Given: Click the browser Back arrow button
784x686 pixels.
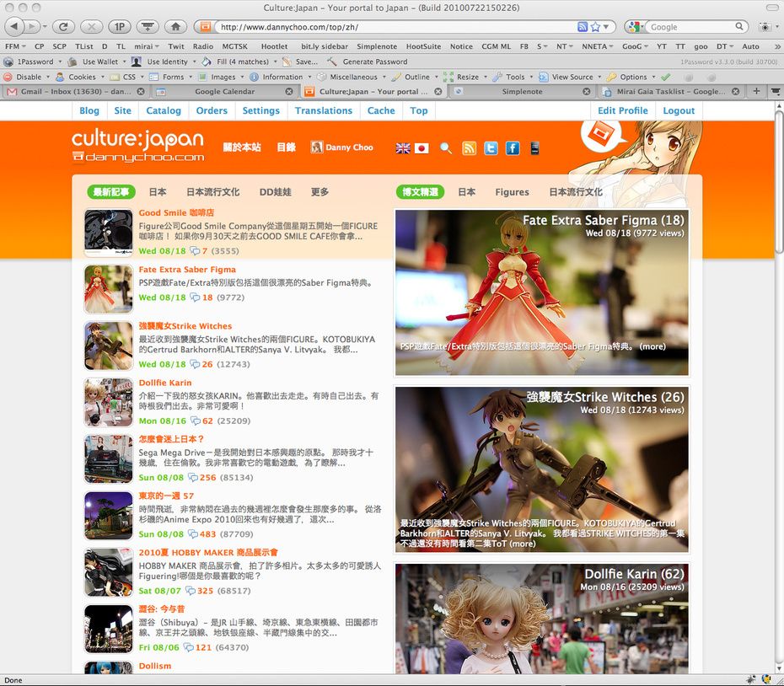Looking at the screenshot, I should [x=14, y=26].
